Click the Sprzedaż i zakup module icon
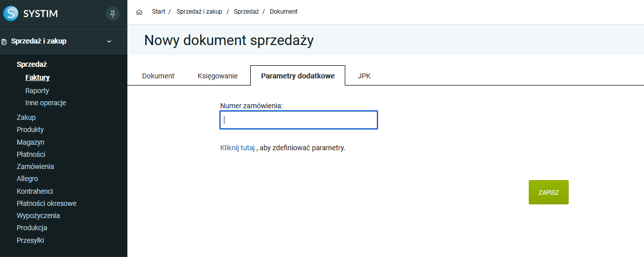 (x=5, y=41)
